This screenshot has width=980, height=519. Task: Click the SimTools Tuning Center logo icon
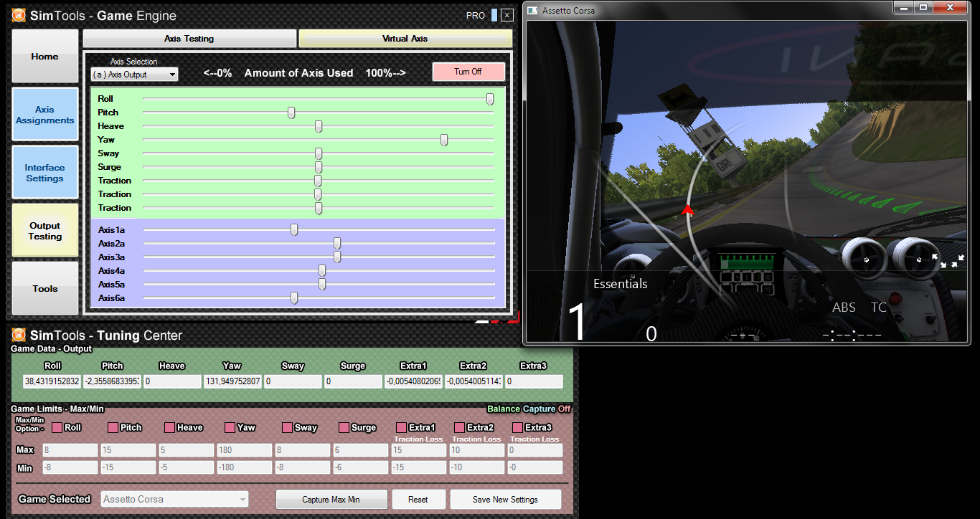[19, 335]
